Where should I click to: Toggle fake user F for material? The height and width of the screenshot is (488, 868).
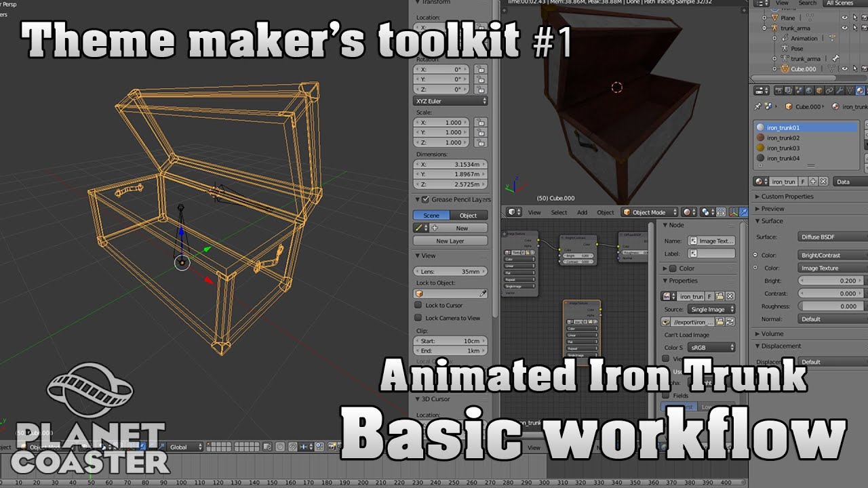tap(803, 182)
